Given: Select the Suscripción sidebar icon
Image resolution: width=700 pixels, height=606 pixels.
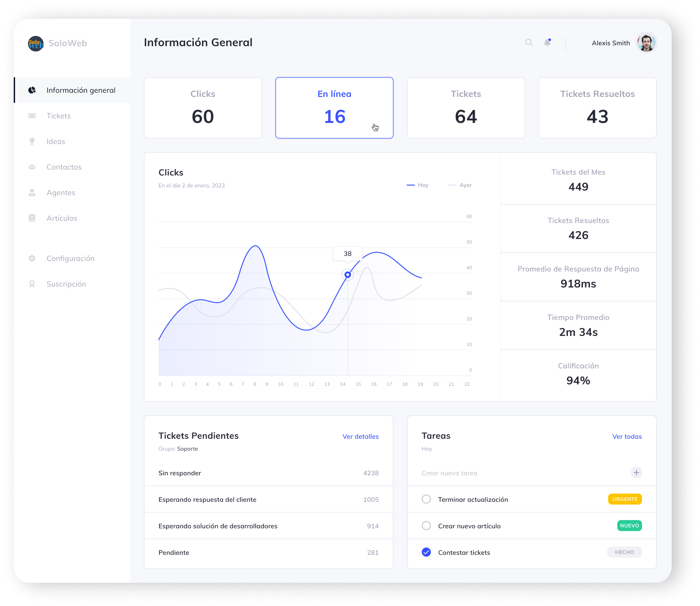Looking at the screenshot, I should pyautogui.click(x=32, y=284).
